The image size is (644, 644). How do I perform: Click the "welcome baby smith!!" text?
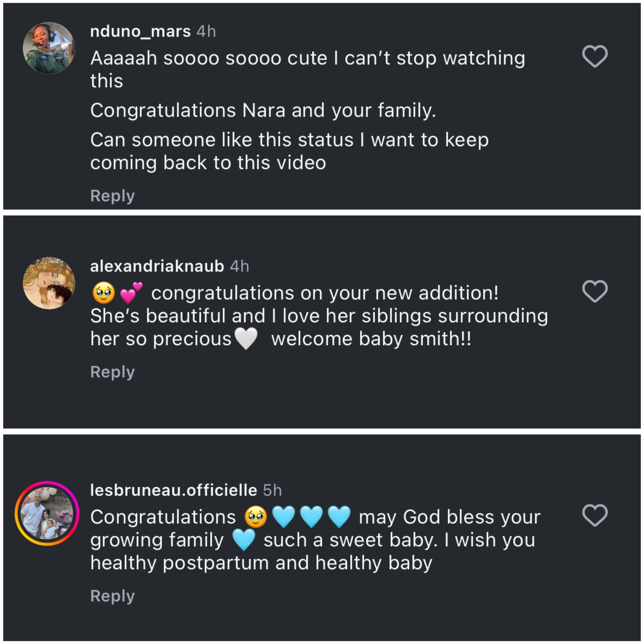(371, 339)
